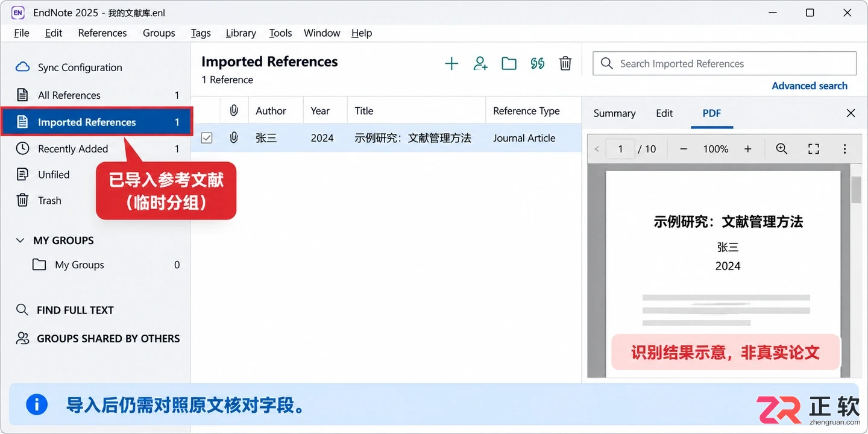Go to the previous PDF page arrow
Viewport: 868px width, 434px height.
[597, 149]
